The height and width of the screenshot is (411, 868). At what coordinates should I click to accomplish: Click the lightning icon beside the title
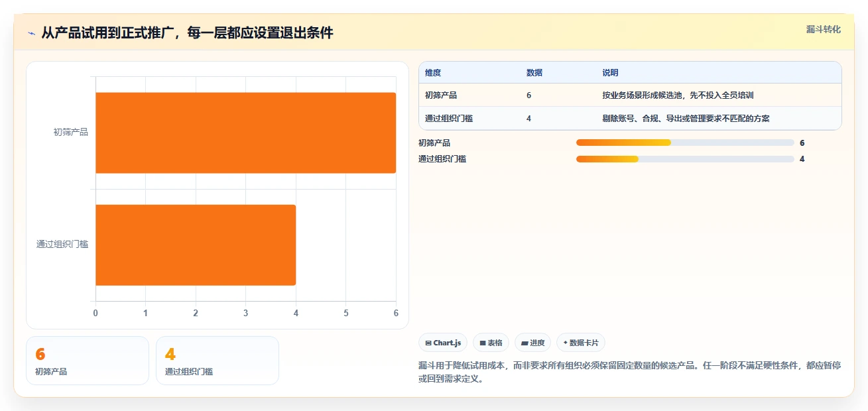coord(31,32)
